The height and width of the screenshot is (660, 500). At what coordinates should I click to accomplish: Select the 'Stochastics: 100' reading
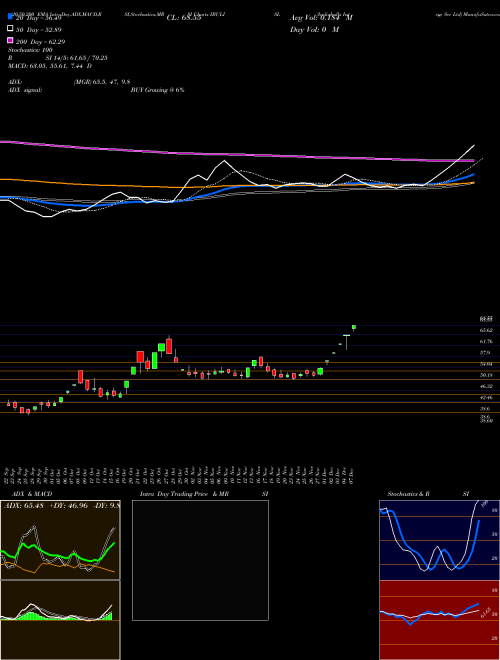click(x=29, y=50)
